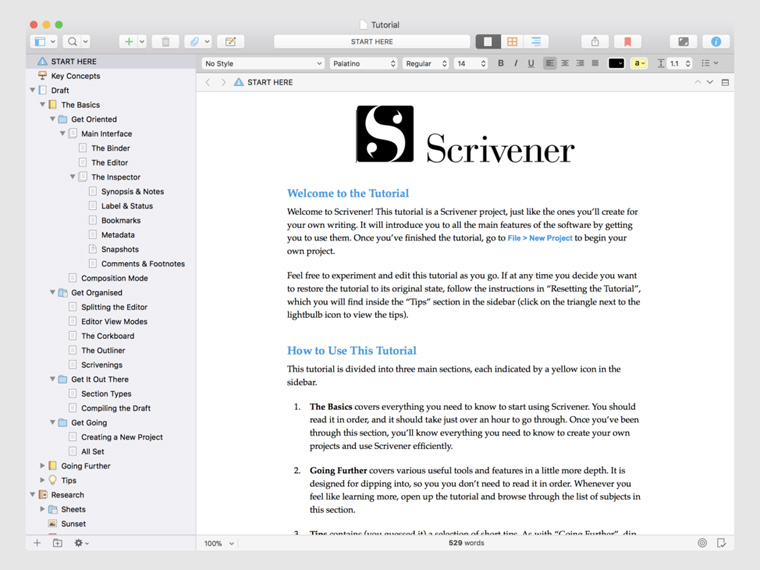
Task: Switch to single Document view mode
Action: (x=488, y=42)
